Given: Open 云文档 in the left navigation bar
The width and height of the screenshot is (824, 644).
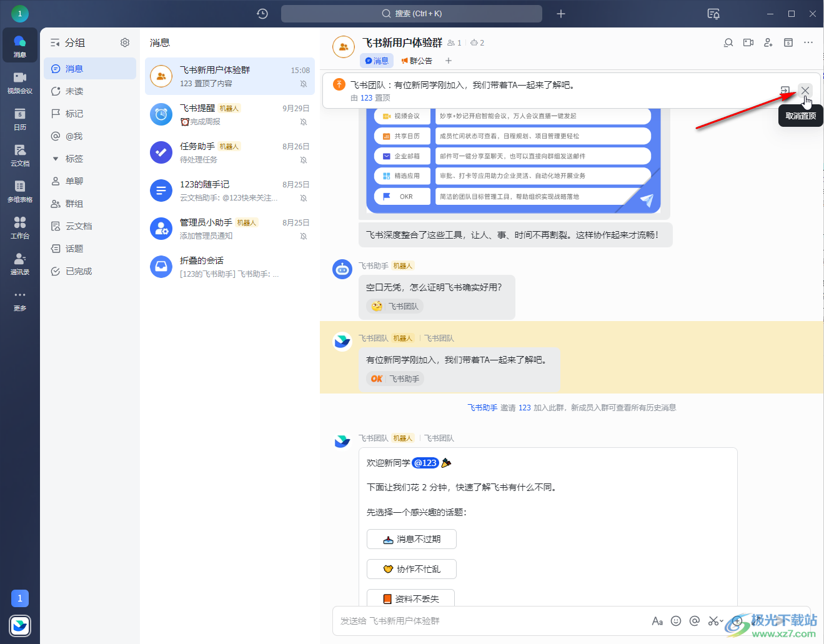Looking at the screenshot, I should pos(20,154).
